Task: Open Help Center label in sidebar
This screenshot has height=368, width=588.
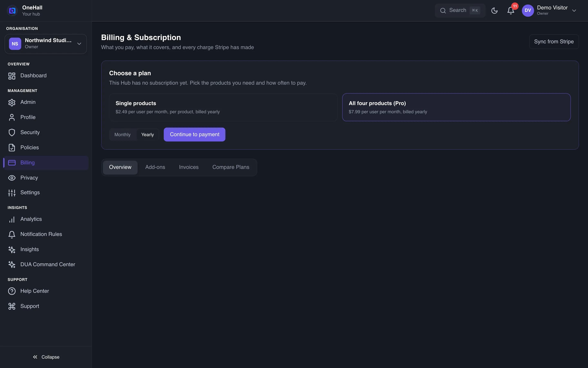Action: 35,291
